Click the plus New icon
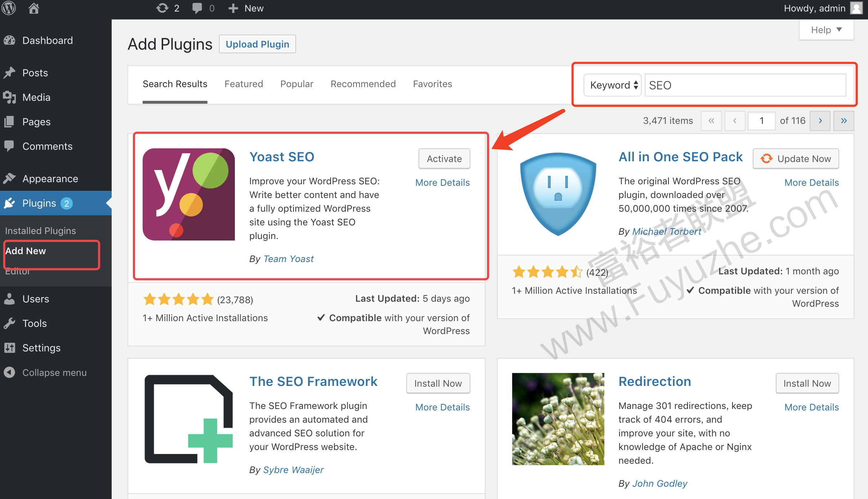This screenshot has height=499, width=868. click(233, 8)
